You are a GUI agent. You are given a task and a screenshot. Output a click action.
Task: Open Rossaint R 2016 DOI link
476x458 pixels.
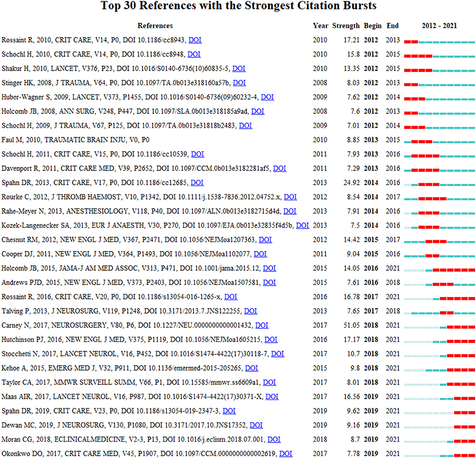tap(231, 297)
